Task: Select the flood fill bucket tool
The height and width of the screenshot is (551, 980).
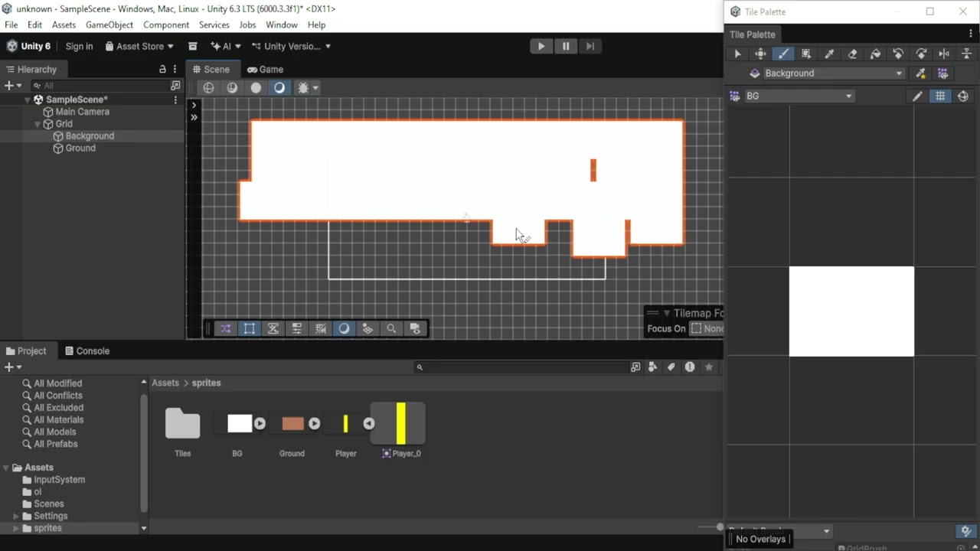Action: tap(875, 54)
